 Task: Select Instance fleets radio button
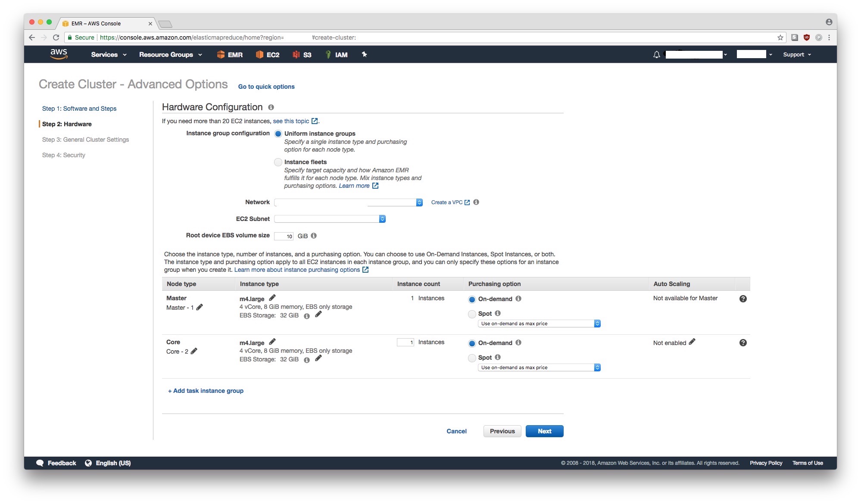(x=277, y=162)
